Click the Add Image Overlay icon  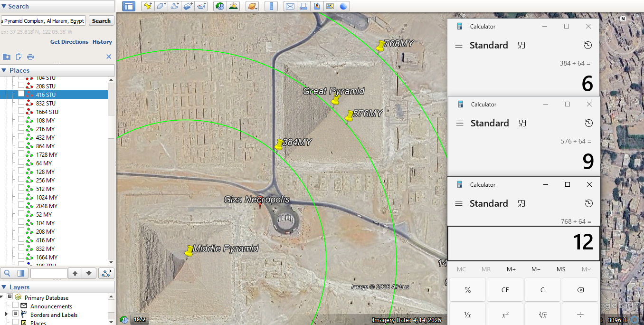tap(188, 6)
